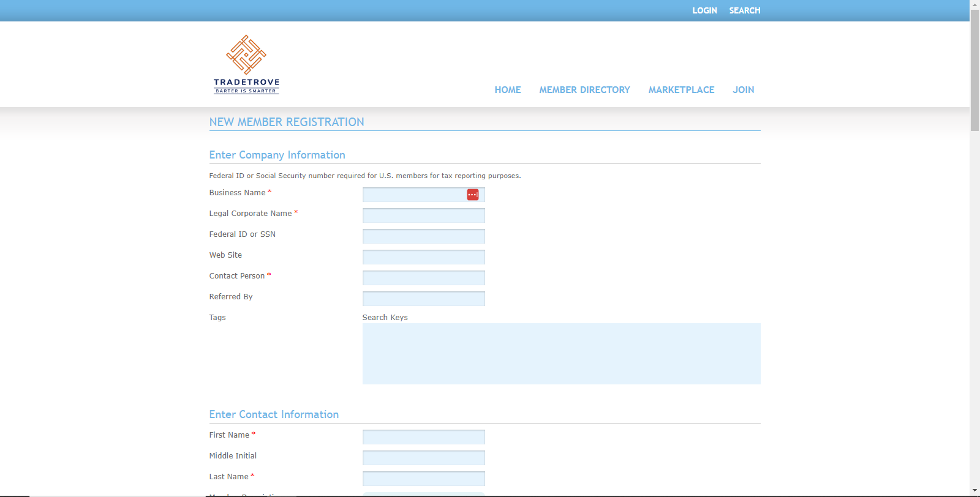Focus the Contact Person field
Viewport: 980px width, 497px height.
click(423, 278)
